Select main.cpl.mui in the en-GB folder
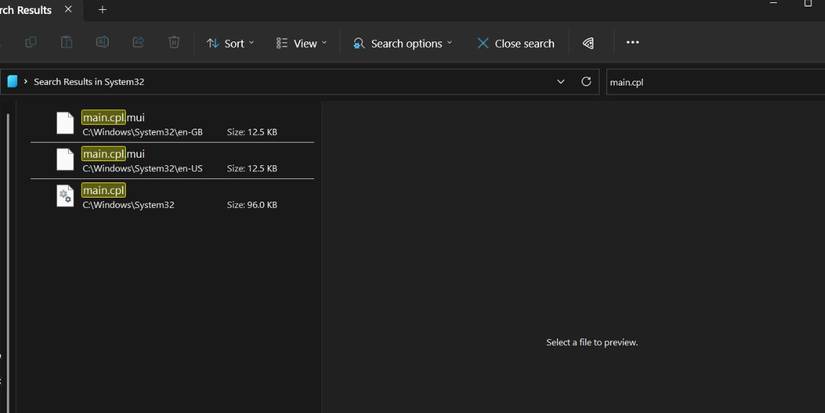 [172, 124]
